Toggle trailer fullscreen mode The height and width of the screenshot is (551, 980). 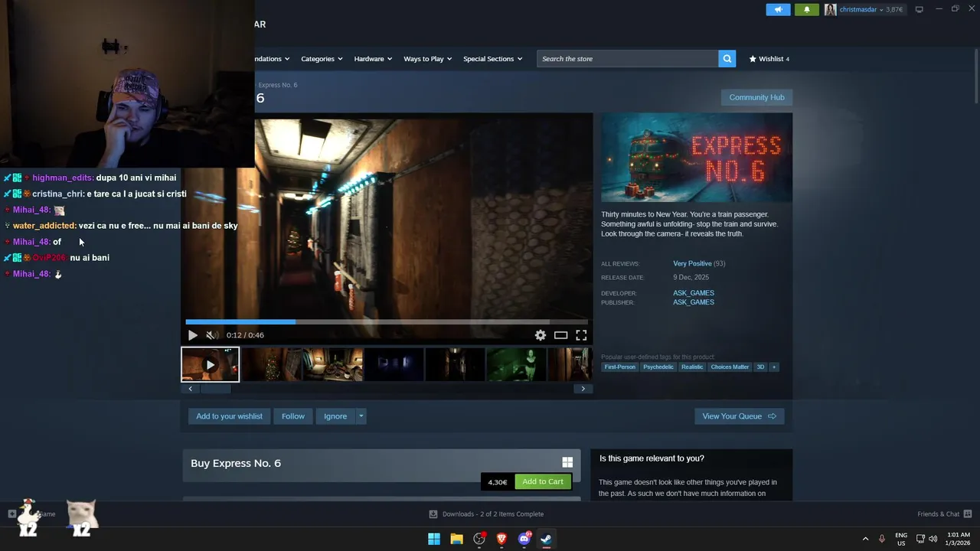coord(581,335)
